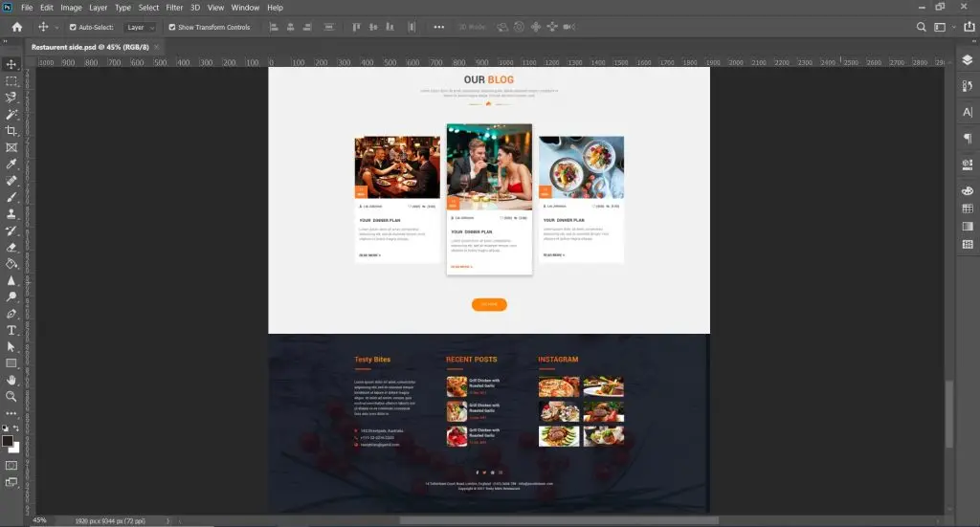This screenshot has width=980, height=527.
Task: Pick the Horizontal Type tool
Action: pos(11,330)
